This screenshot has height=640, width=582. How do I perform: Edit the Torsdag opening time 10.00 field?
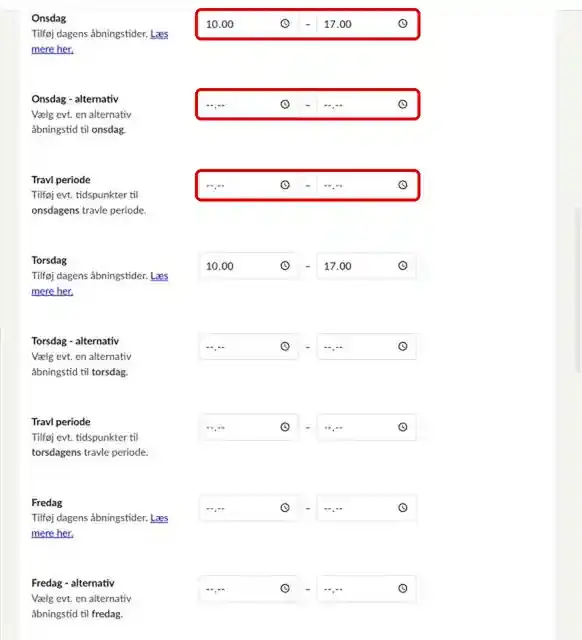click(x=248, y=266)
